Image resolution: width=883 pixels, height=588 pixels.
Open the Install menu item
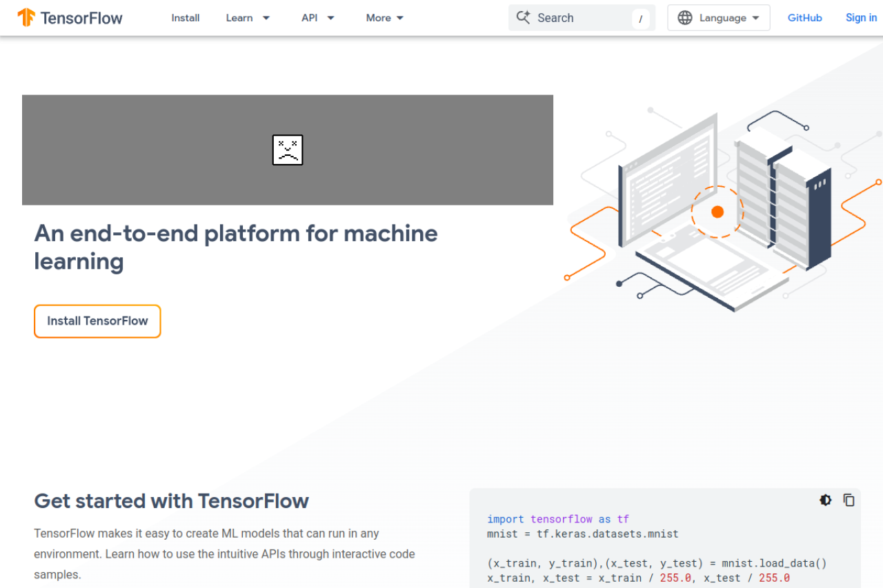186,18
